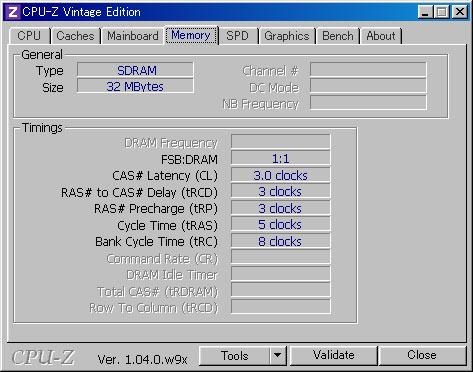This screenshot has height=372, width=473.
Task: Click the empty Row To Column field
Action: 281,307
